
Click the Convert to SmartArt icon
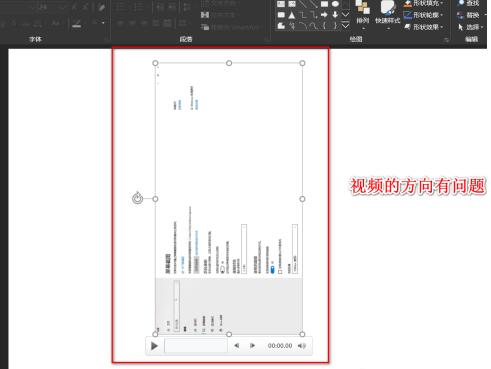pyautogui.click(x=205, y=27)
